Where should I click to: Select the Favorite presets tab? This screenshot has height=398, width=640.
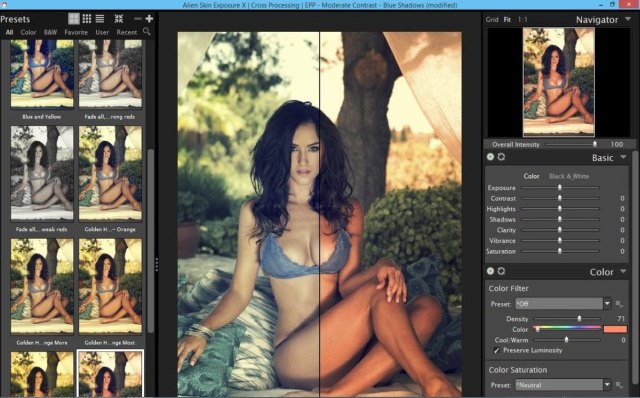point(76,32)
